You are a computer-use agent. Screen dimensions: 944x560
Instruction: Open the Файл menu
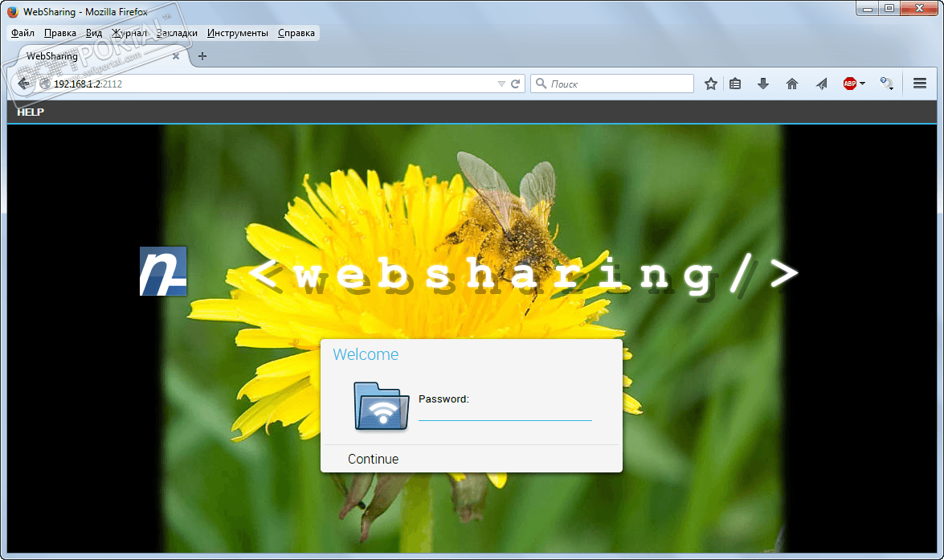click(22, 33)
